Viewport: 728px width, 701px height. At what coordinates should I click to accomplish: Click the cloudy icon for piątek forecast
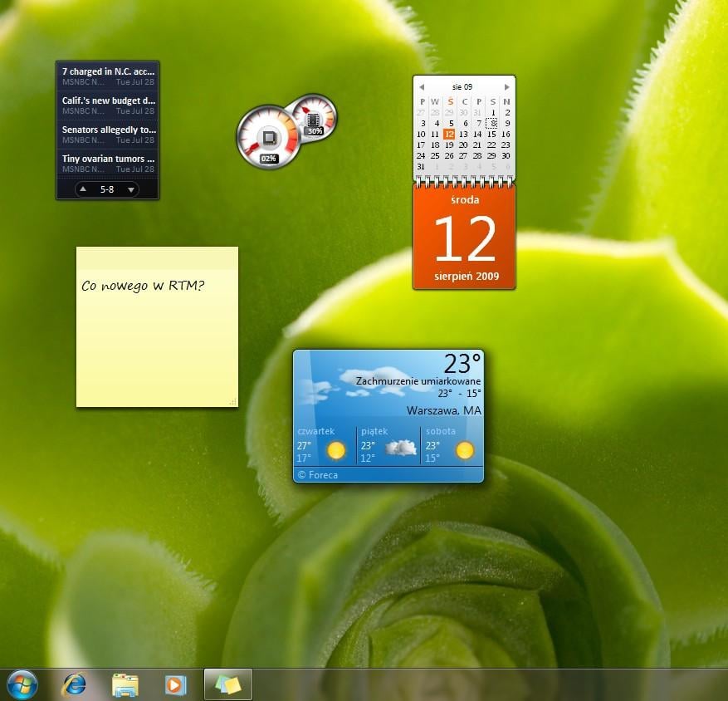[399, 449]
